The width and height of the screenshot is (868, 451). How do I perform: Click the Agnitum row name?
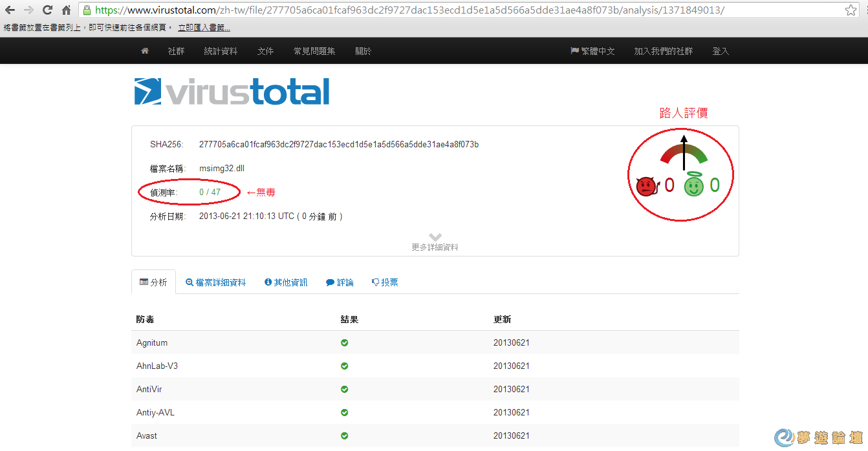click(x=152, y=342)
